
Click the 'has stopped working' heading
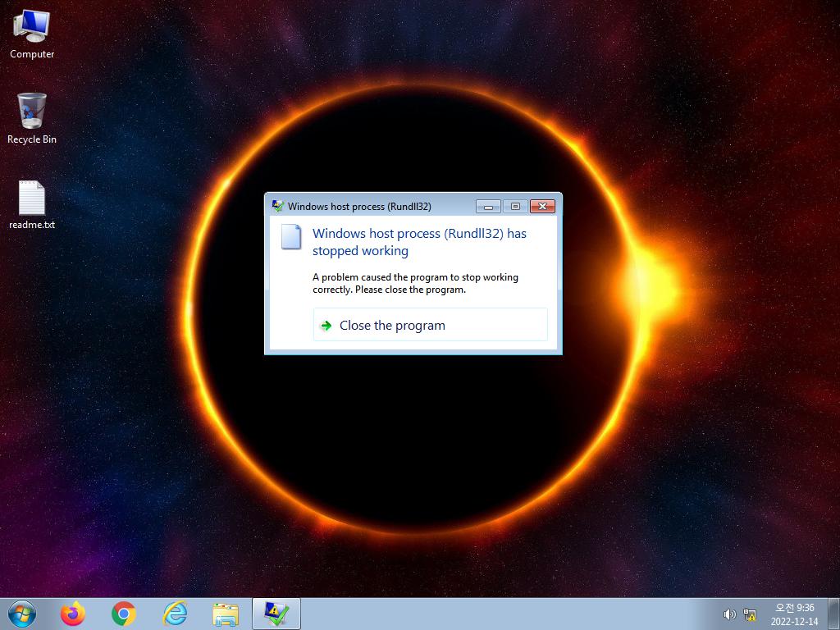[x=419, y=242]
